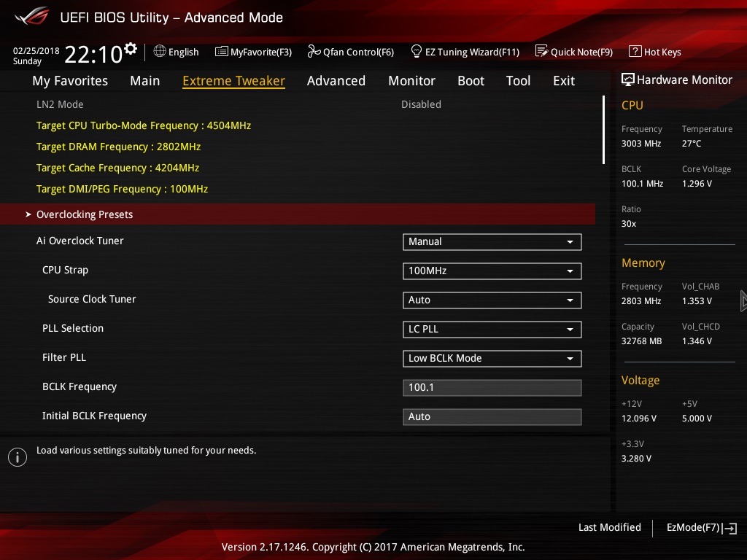The image size is (747, 560).
Task: Click +12V 12.096 V reading
Action: pyautogui.click(x=639, y=418)
